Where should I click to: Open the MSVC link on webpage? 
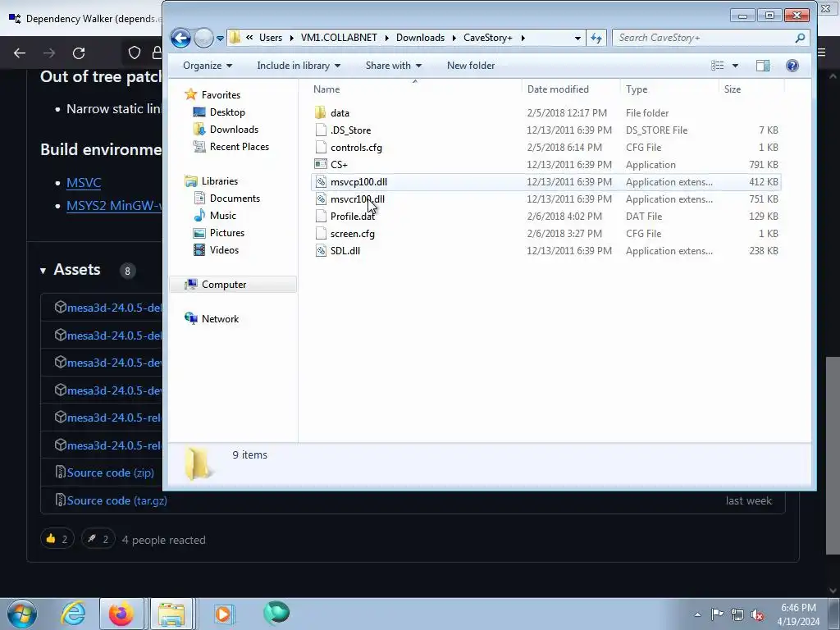pos(84,183)
